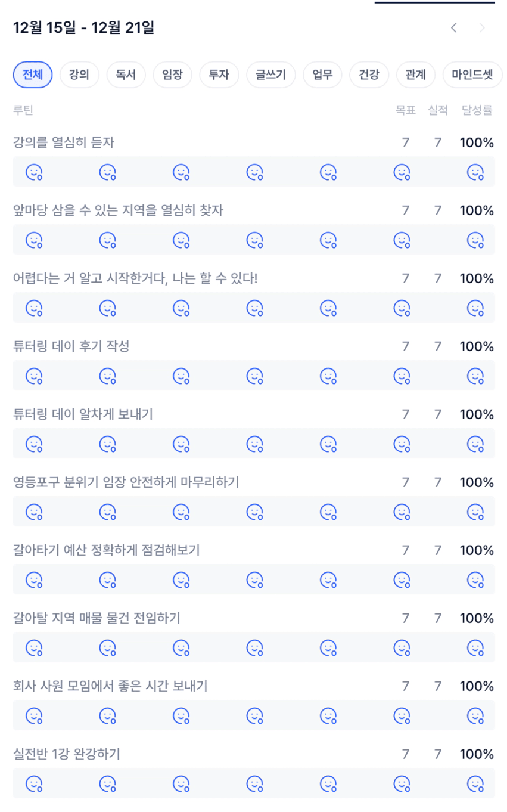Open routine '앞마당 삼을 수 있는 지역을 열심히 찾자'
Viewport: 507px width, 812px height.
(x=118, y=210)
